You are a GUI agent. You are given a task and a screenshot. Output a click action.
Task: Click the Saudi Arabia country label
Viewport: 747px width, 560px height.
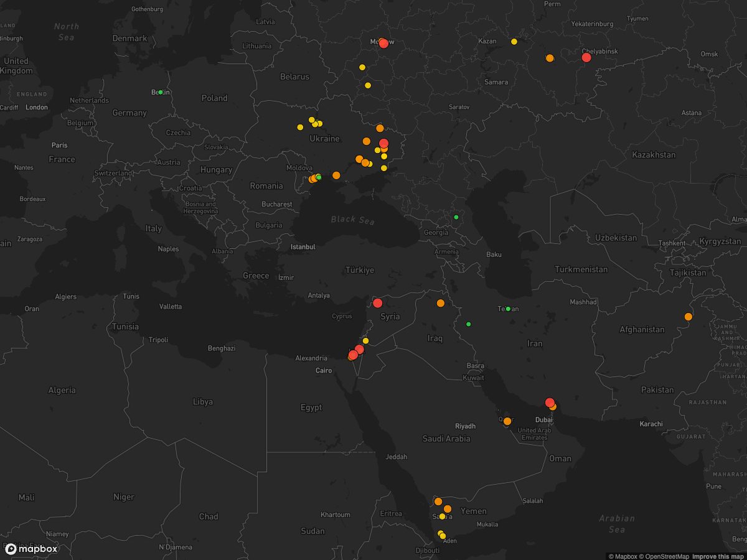pyautogui.click(x=446, y=439)
